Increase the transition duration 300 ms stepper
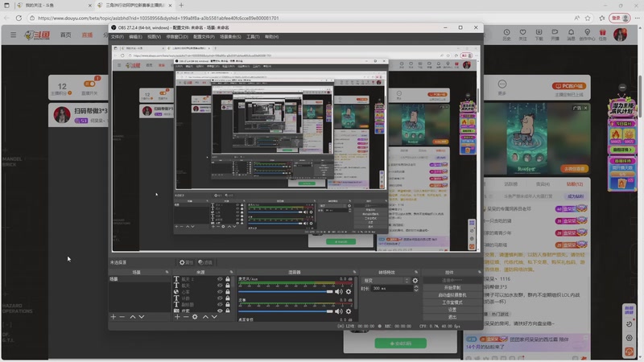 click(415, 287)
